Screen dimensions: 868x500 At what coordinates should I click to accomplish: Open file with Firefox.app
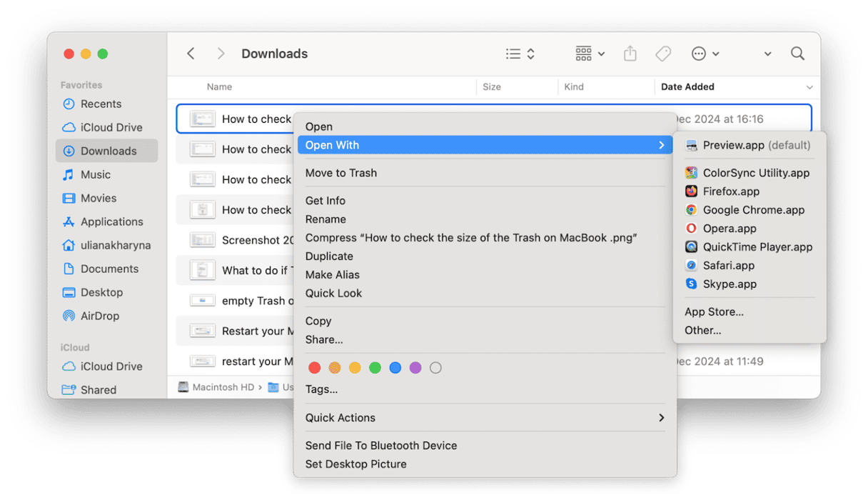coord(730,191)
